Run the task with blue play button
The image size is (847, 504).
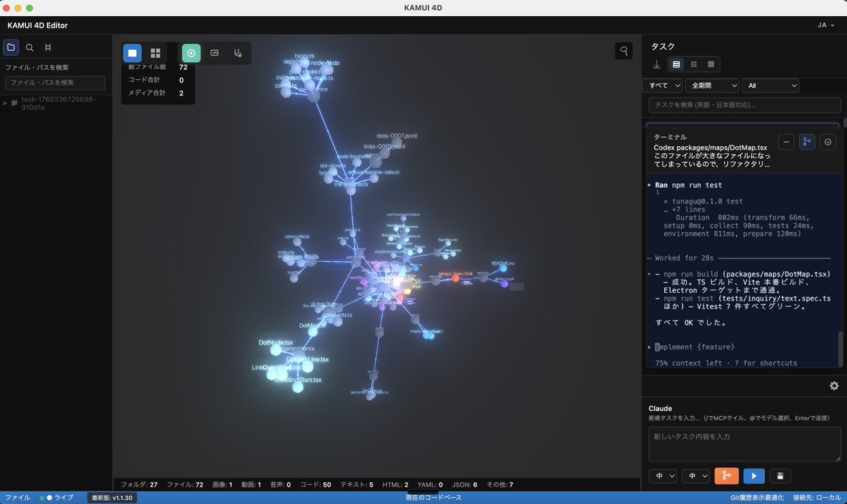(754, 476)
